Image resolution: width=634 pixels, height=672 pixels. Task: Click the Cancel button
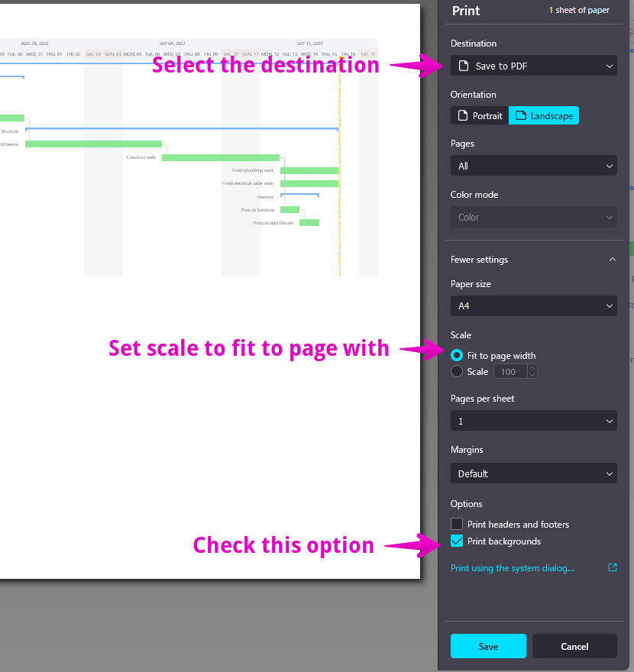click(x=574, y=646)
